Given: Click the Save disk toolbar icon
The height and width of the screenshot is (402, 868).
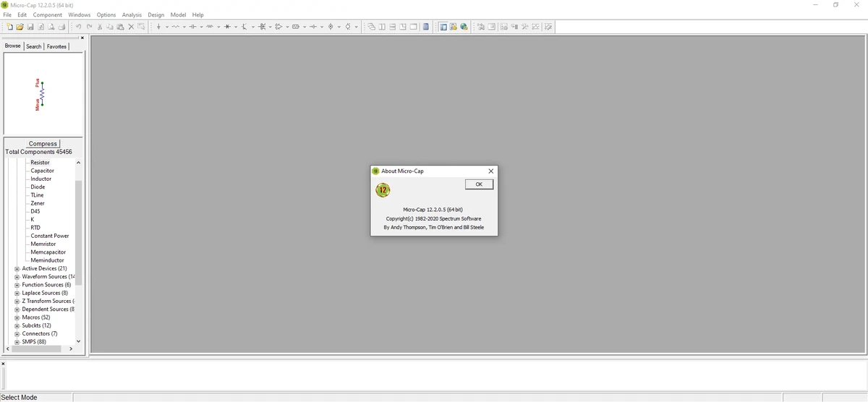Looking at the screenshot, I should point(30,27).
